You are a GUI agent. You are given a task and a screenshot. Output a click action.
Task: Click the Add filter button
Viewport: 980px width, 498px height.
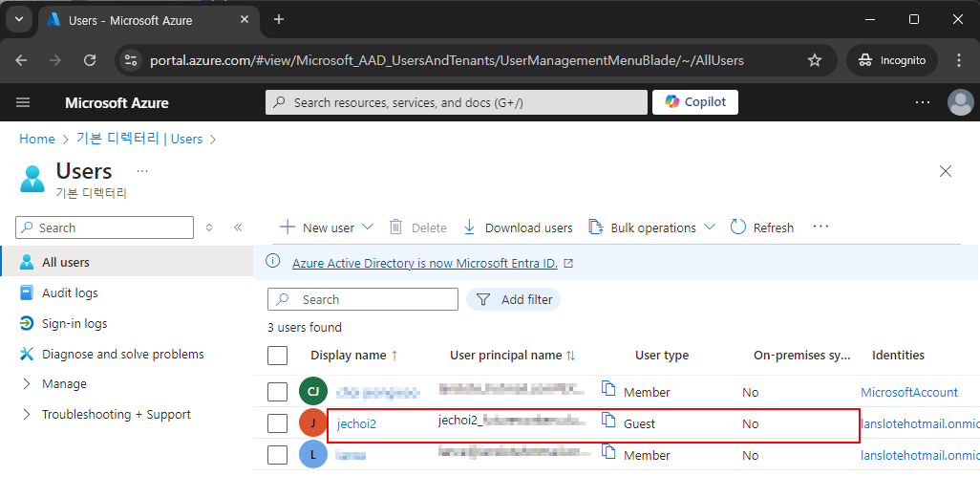coord(513,300)
